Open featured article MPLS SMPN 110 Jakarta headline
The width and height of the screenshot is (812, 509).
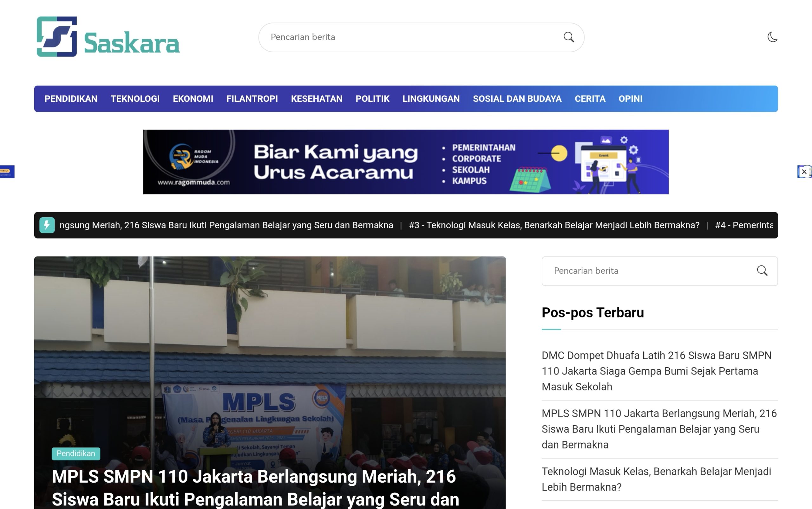[255, 488]
